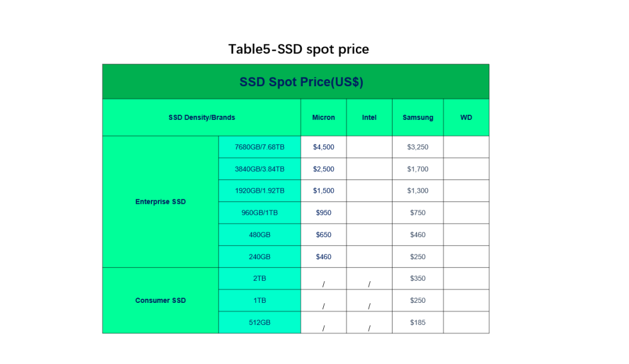Select the Micron column header
This screenshot has width=629, height=364.
point(323,117)
